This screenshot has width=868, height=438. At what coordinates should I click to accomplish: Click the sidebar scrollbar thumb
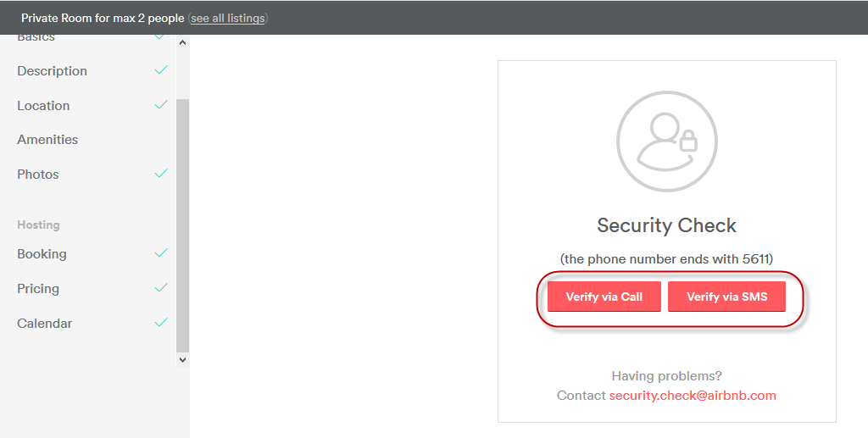182,225
